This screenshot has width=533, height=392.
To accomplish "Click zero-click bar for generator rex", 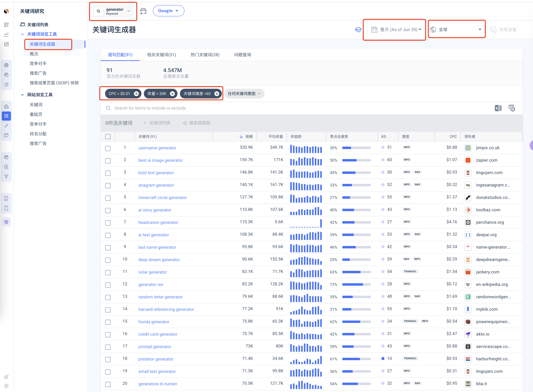I will click(x=356, y=284).
